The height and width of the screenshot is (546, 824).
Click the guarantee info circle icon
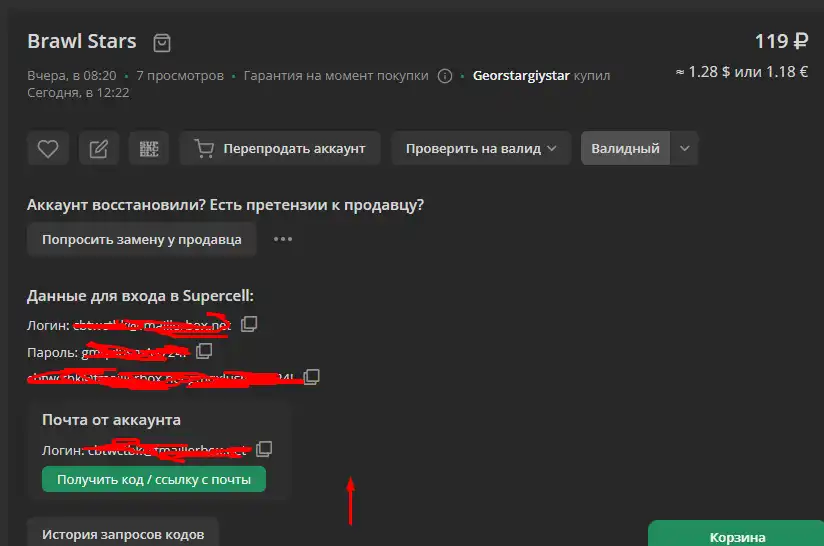(x=445, y=76)
